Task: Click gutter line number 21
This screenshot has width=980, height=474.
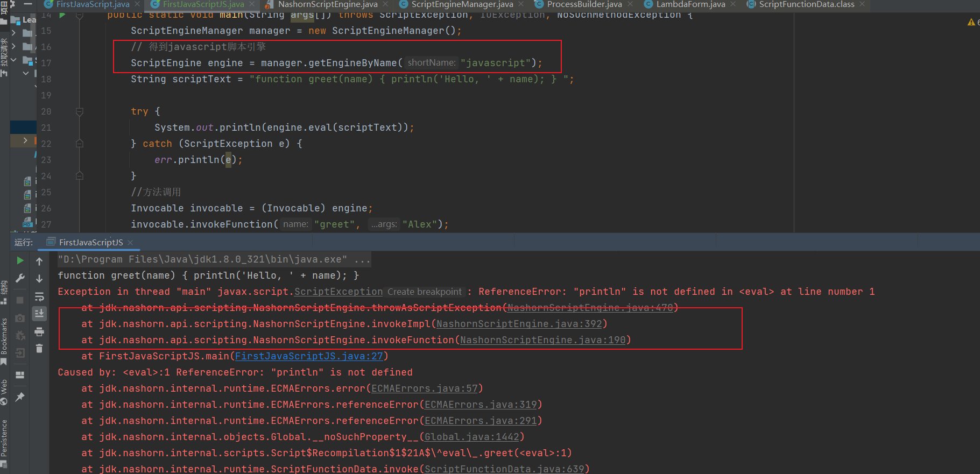Action: 46,128
